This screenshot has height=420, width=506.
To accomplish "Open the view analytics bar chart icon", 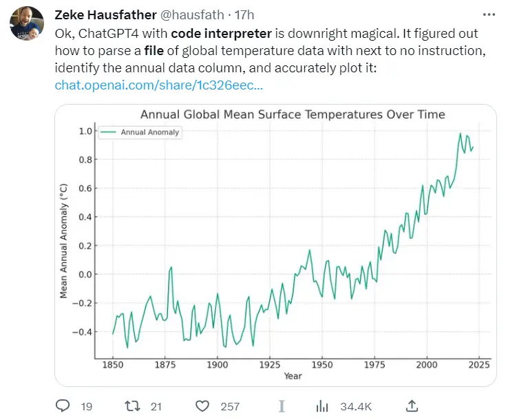I will pos(321,406).
